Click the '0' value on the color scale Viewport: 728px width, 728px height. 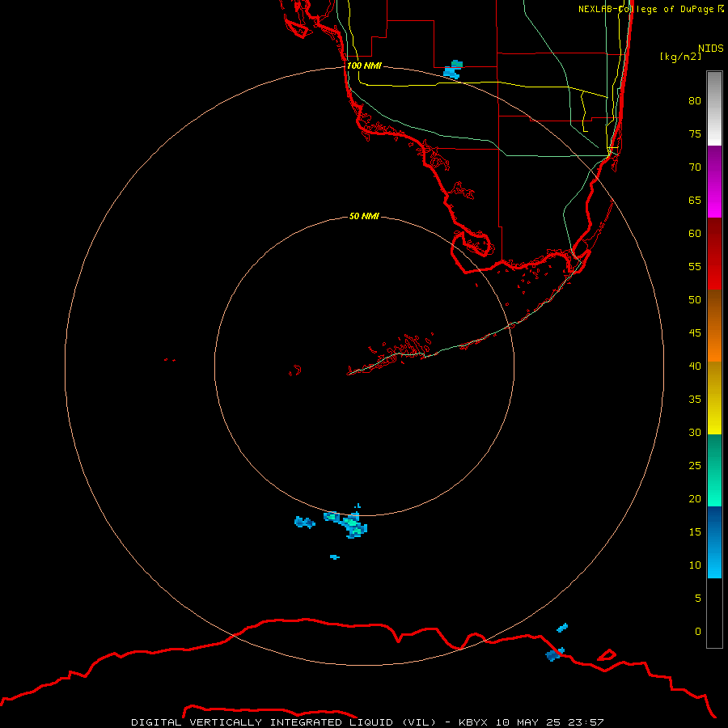pos(698,632)
